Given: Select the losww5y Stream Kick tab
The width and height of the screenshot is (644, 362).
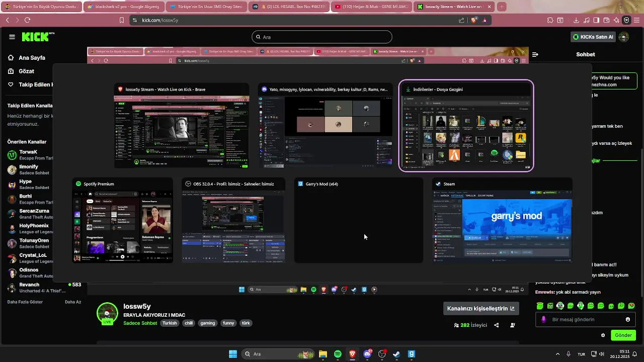Looking at the screenshot, I should tap(454, 7).
